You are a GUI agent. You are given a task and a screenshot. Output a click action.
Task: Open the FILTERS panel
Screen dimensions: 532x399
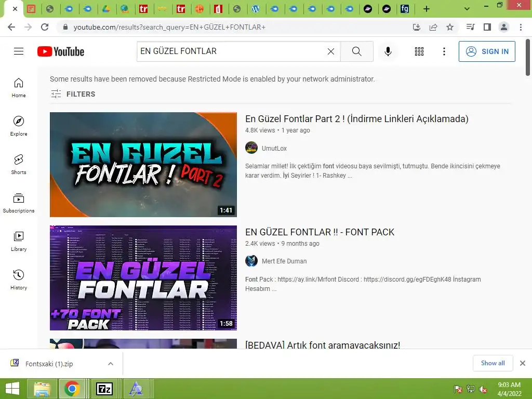pos(73,94)
